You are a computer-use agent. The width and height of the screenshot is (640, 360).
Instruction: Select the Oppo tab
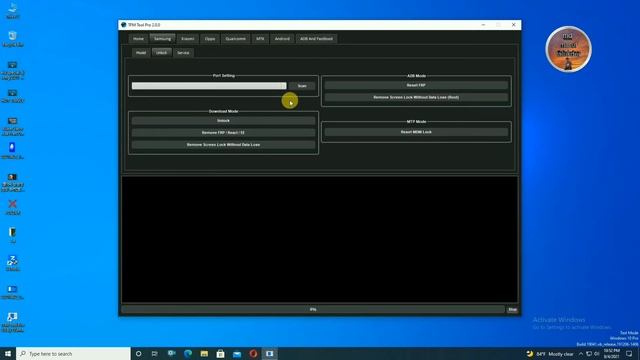tap(210, 39)
